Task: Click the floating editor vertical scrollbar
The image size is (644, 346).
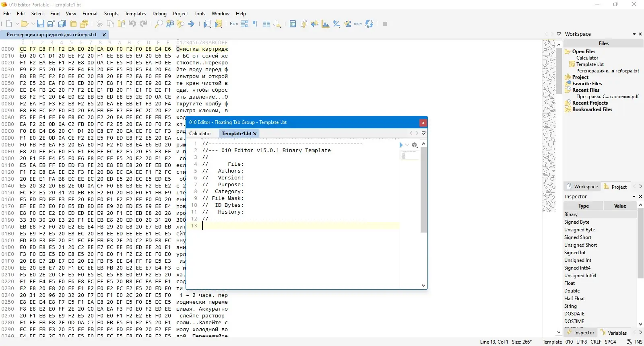Action: [x=423, y=189]
